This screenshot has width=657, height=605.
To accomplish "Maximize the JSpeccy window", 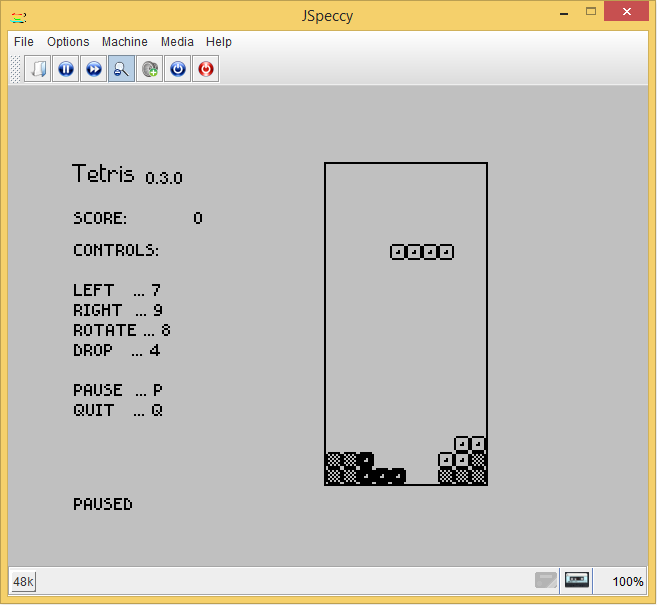I will point(591,12).
